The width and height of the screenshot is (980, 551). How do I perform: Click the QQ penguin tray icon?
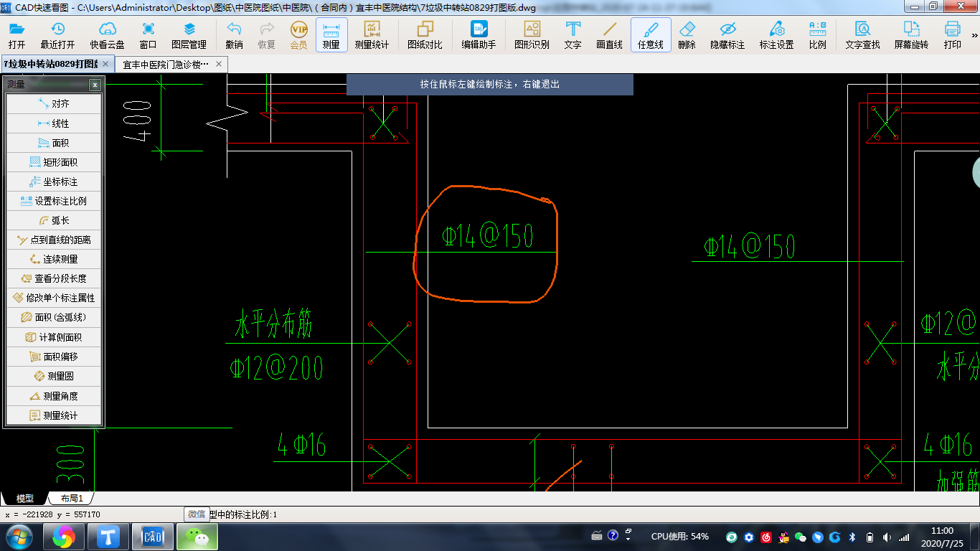click(783, 537)
